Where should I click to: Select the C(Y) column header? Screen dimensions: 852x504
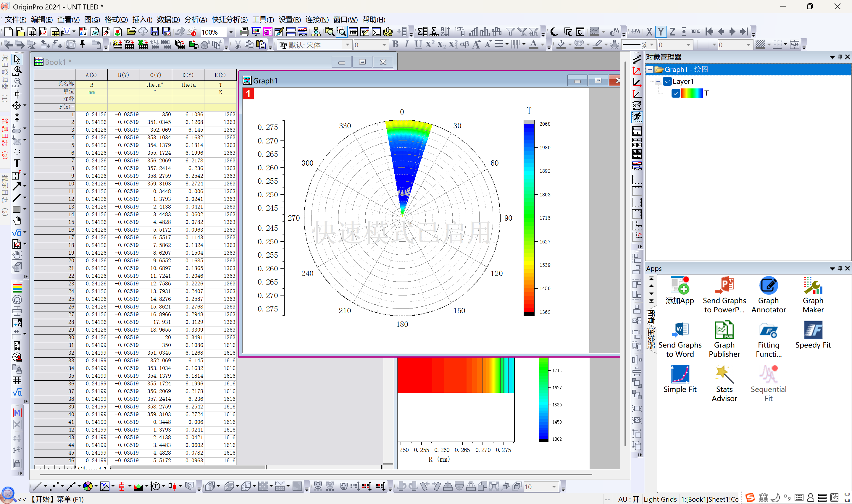tap(156, 75)
